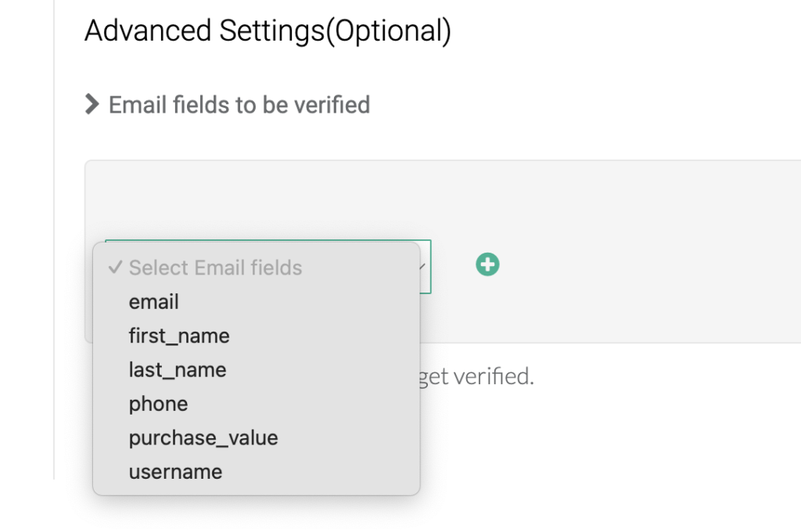Select the 'phone' option
Image resolution: width=801 pixels, height=532 pixels.
pyautogui.click(x=257, y=404)
